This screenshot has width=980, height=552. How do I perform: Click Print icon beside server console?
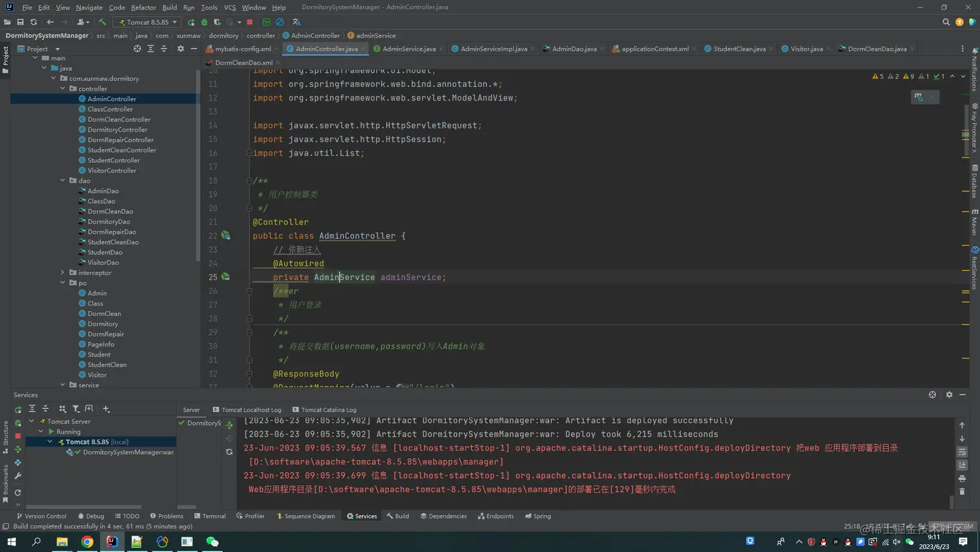(x=962, y=479)
